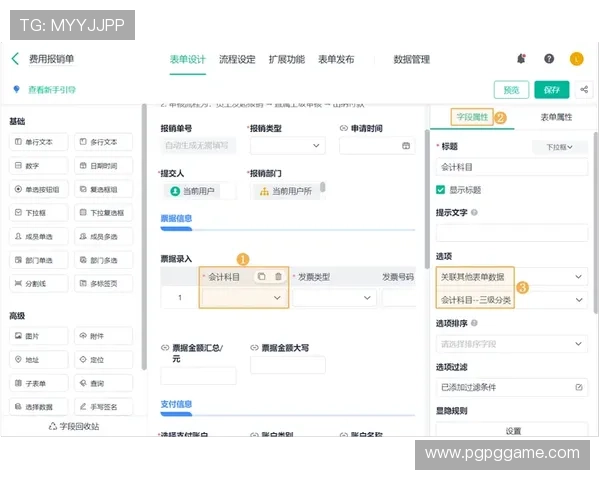Add the 图片 field component

point(39,336)
